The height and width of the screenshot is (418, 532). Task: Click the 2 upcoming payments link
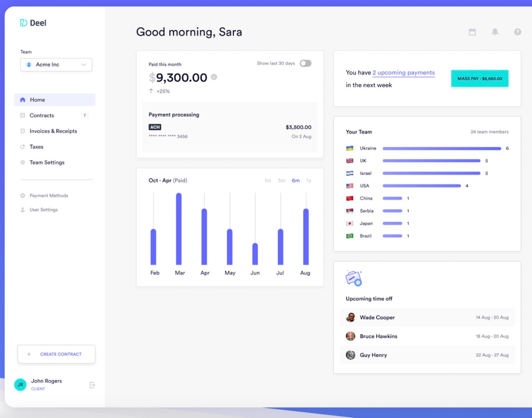(404, 72)
